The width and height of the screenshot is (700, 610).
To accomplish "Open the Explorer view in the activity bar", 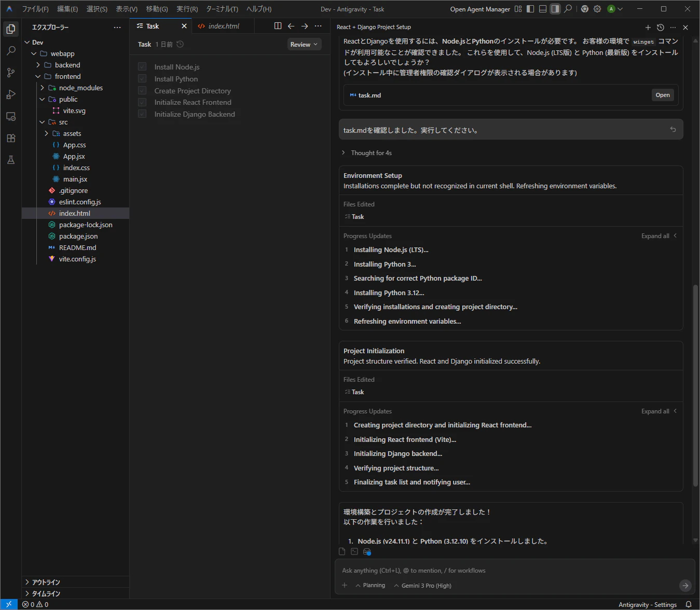I will (x=11, y=29).
